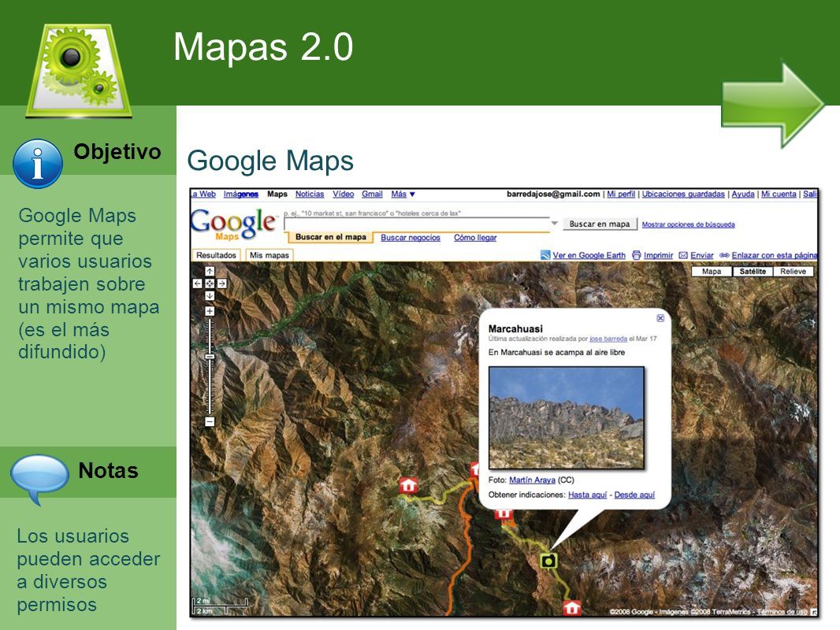Expand the Más menu
The height and width of the screenshot is (630, 840).
[403, 195]
